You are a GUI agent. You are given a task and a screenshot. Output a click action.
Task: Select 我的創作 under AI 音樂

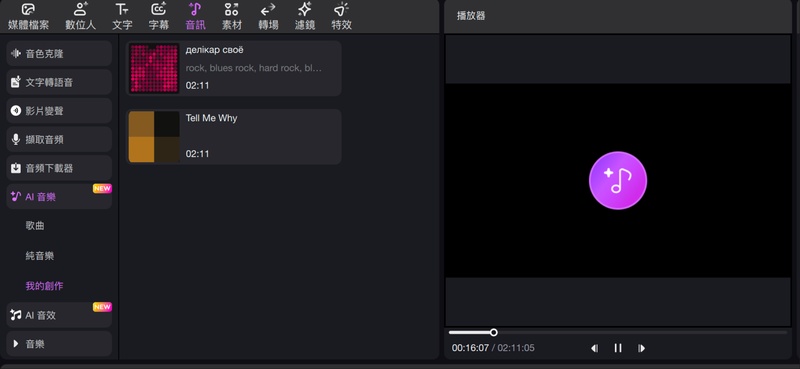[44, 286]
